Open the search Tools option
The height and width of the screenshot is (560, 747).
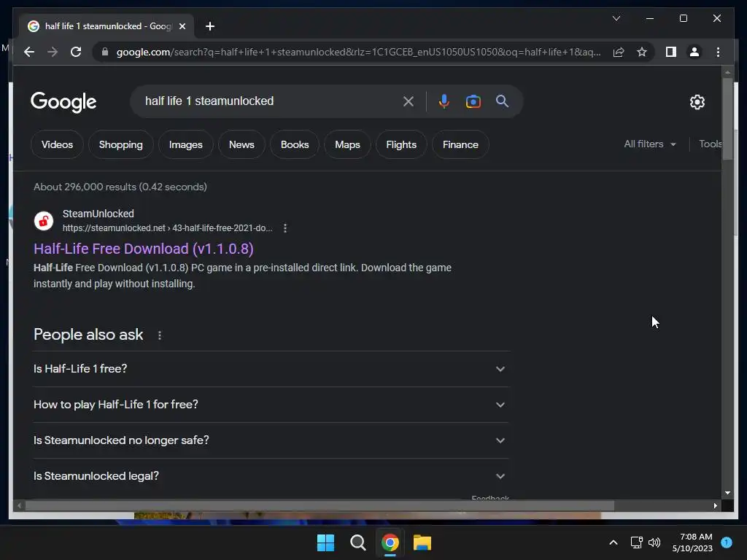(710, 144)
